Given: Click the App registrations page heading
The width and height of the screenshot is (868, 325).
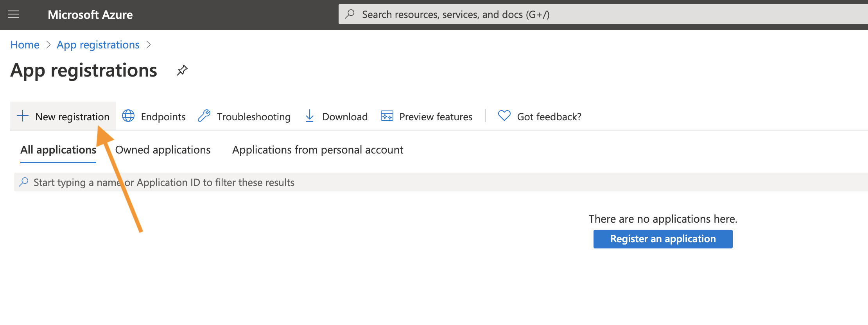Looking at the screenshot, I should tap(84, 71).
